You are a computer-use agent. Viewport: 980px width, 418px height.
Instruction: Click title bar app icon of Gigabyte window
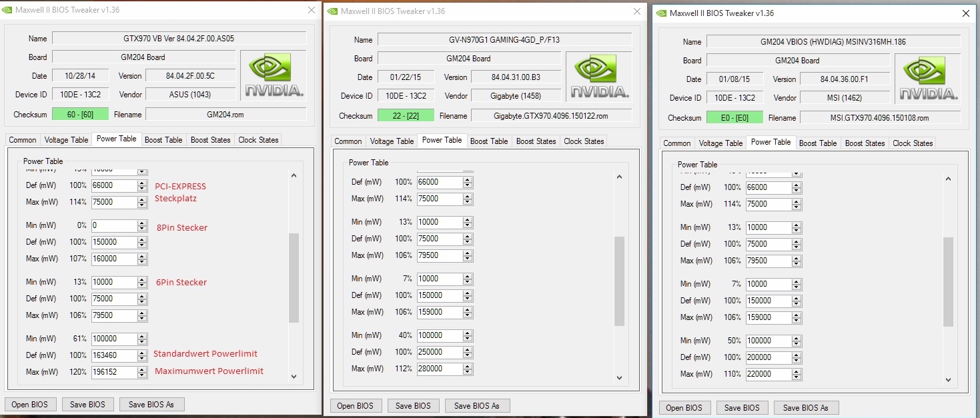pyautogui.click(x=332, y=11)
